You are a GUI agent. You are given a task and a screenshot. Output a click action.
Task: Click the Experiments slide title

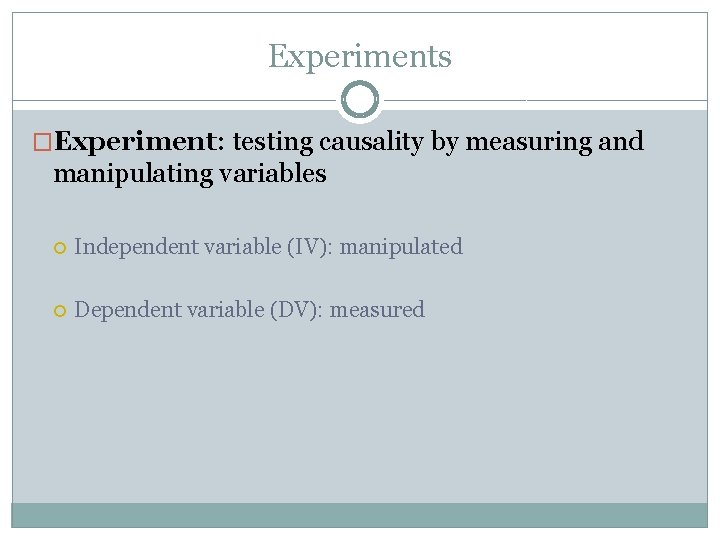coord(360,57)
